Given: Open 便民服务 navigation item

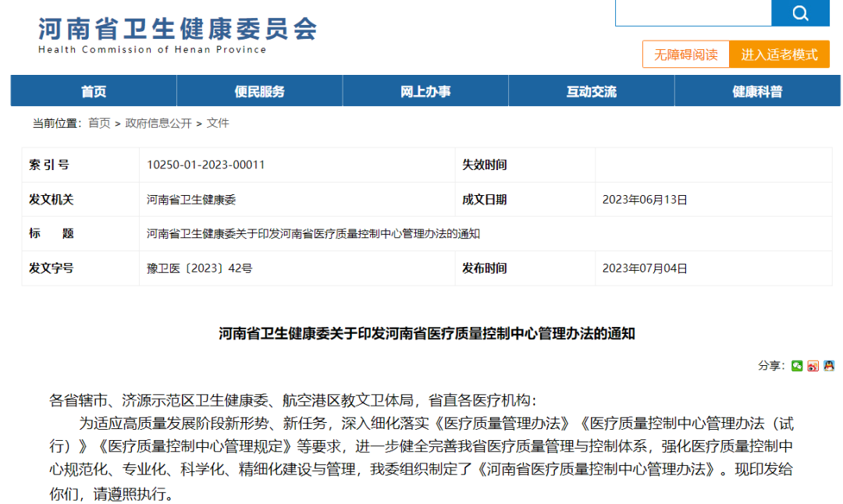Looking at the screenshot, I should point(260,91).
